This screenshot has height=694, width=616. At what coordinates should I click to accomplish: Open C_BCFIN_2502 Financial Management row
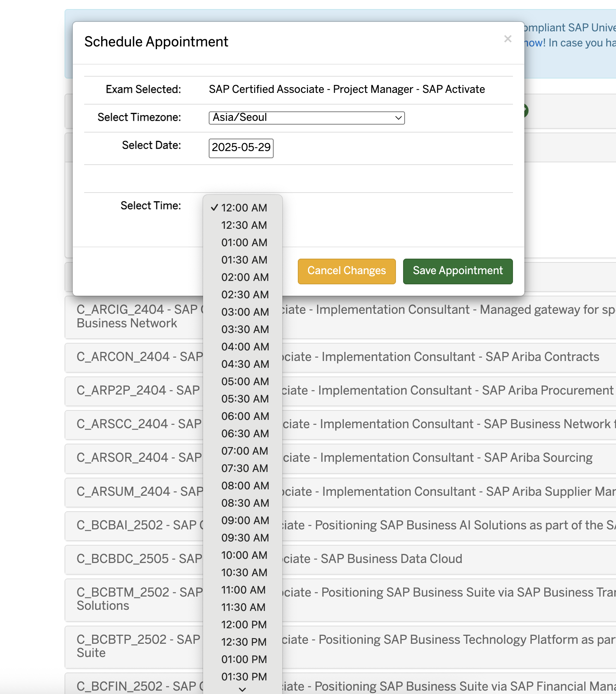tap(340, 683)
